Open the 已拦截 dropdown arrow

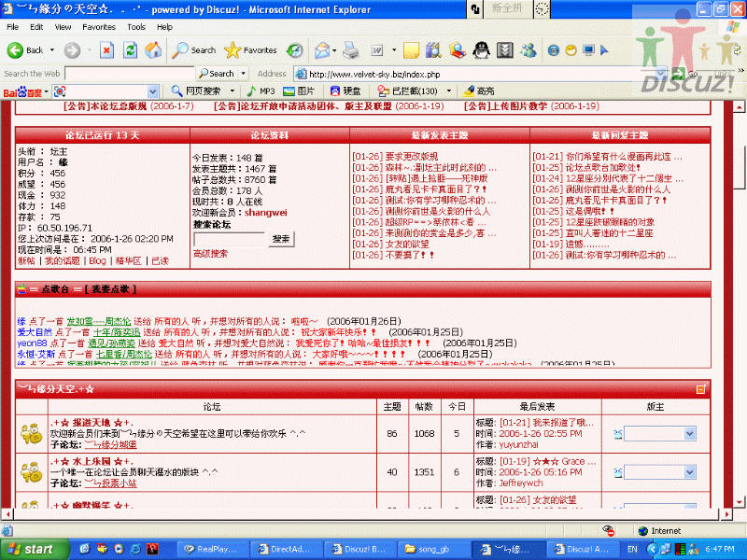click(x=449, y=91)
